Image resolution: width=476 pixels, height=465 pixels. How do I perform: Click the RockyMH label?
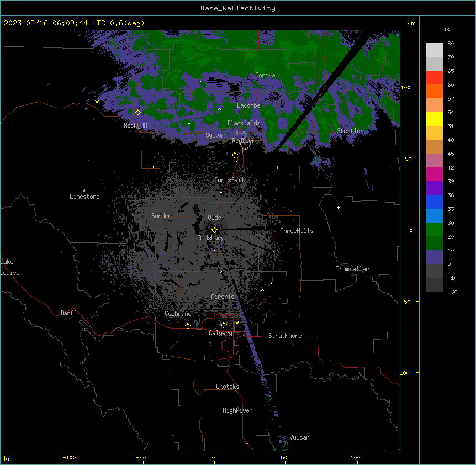tap(135, 125)
